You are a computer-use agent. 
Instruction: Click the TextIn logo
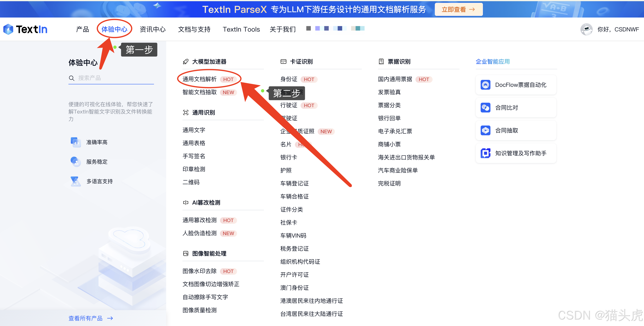(x=25, y=29)
